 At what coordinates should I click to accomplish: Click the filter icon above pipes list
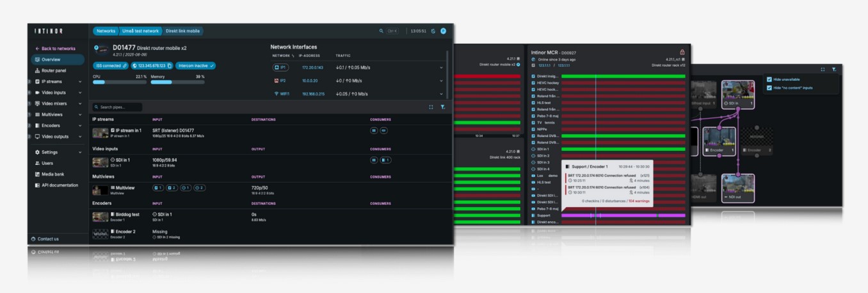(x=442, y=107)
